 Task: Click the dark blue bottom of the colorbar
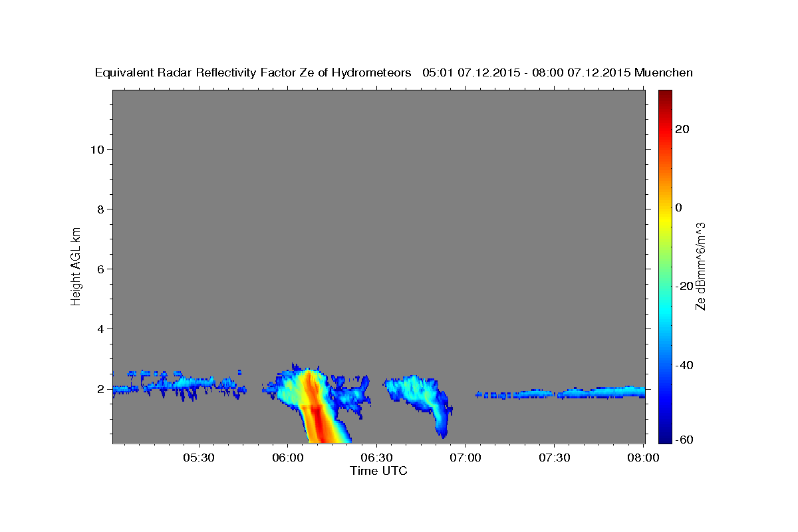coord(664,439)
